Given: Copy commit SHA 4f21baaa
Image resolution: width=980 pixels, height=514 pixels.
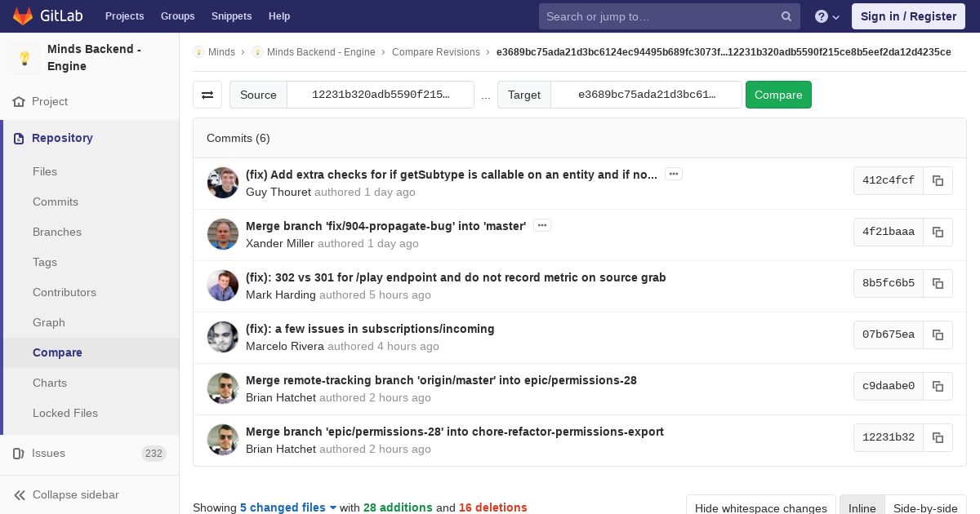Looking at the screenshot, I should pyautogui.click(x=938, y=233).
